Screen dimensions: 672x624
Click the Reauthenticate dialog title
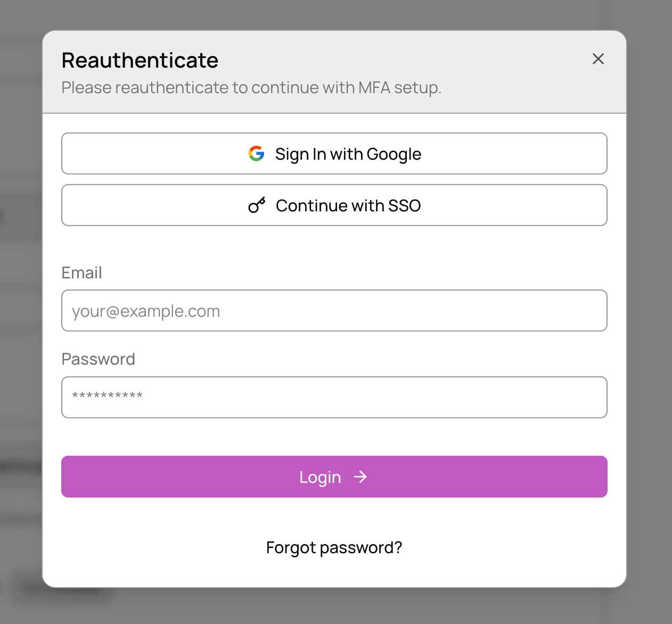point(140,60)
